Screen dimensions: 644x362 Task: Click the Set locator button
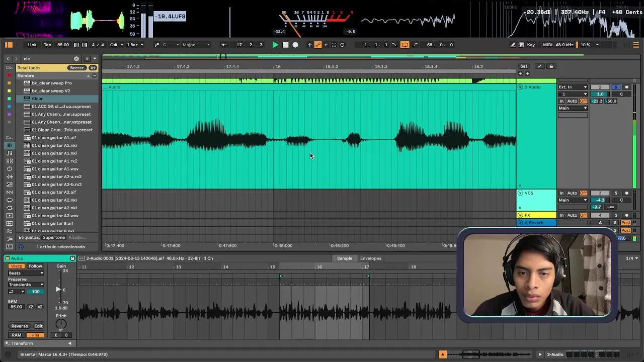coord(524,66)
